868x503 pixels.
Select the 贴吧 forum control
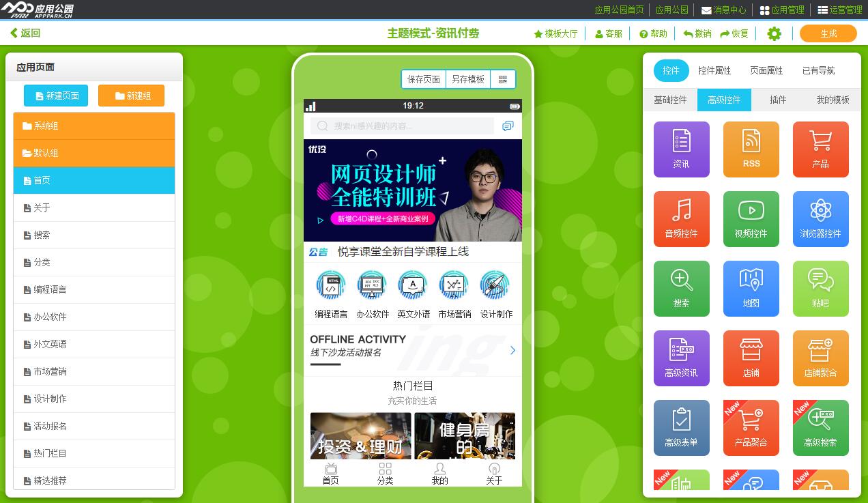coord(820,288)
